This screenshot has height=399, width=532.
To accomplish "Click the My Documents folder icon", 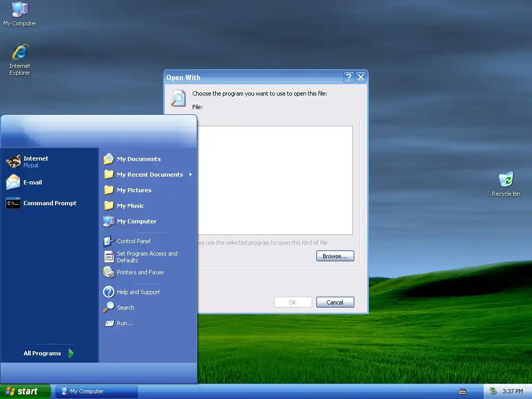I will [x=109, y=159].
